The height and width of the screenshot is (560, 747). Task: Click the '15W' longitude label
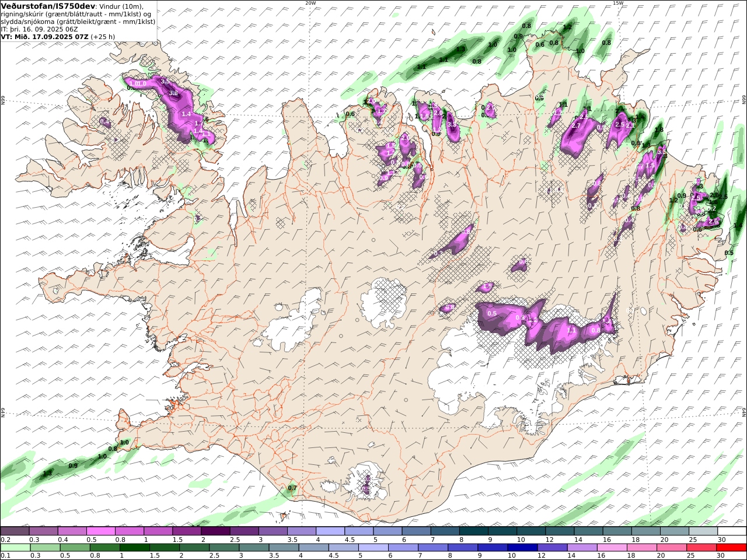618,3
